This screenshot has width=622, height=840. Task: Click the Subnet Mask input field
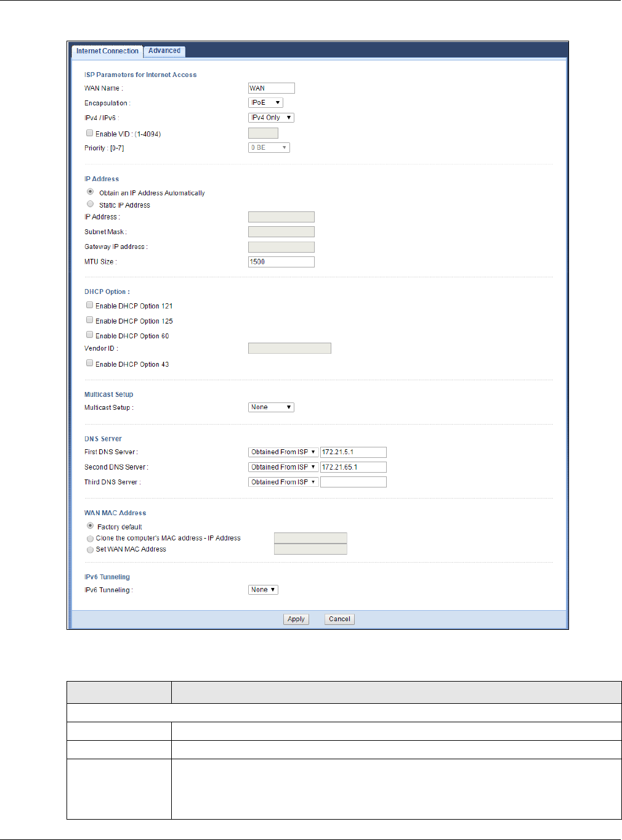point(281,232)
